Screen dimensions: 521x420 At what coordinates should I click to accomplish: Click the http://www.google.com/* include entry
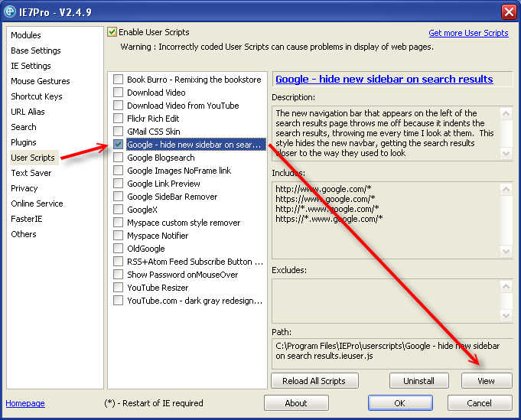tap(324, 189)
